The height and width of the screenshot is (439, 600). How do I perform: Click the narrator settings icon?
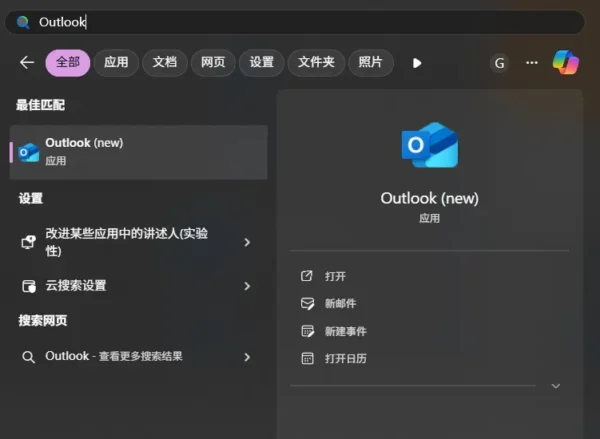pyautogui.click(x=28, y=242)
